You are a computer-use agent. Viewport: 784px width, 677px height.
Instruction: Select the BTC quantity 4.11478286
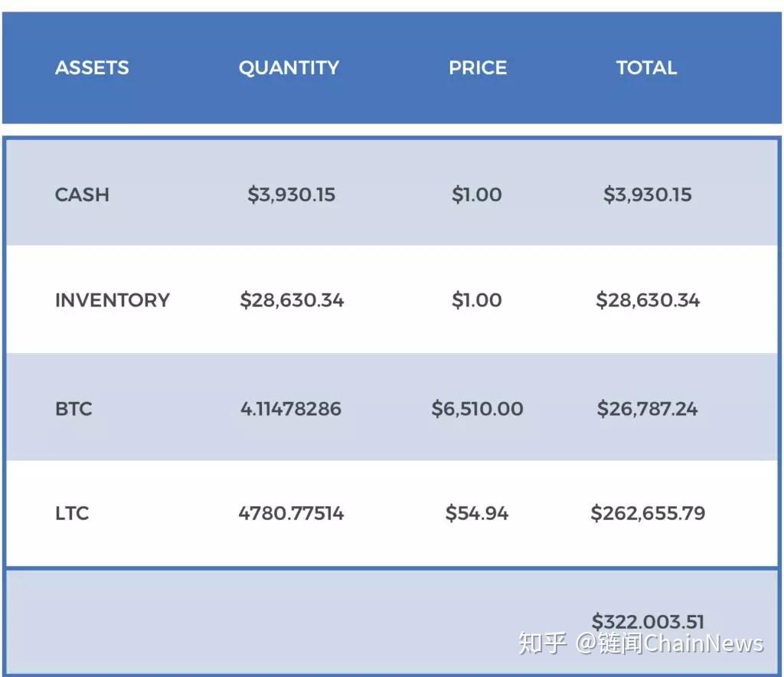[291, 408]
